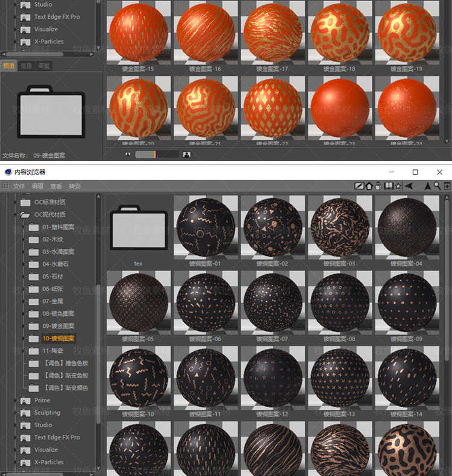452x476 pixels.
Task: Go to home via the house icon
Action: tap(369, 186)
